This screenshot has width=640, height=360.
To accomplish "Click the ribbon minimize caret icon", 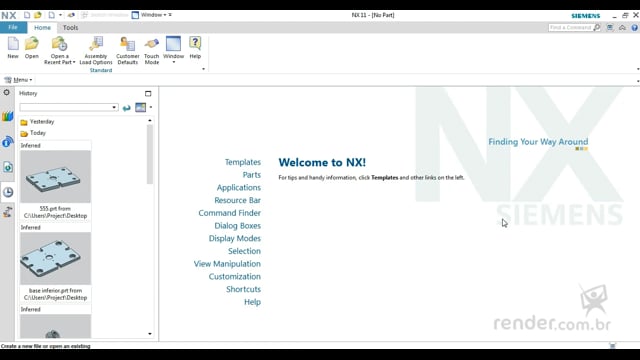I will coord(622,27).
